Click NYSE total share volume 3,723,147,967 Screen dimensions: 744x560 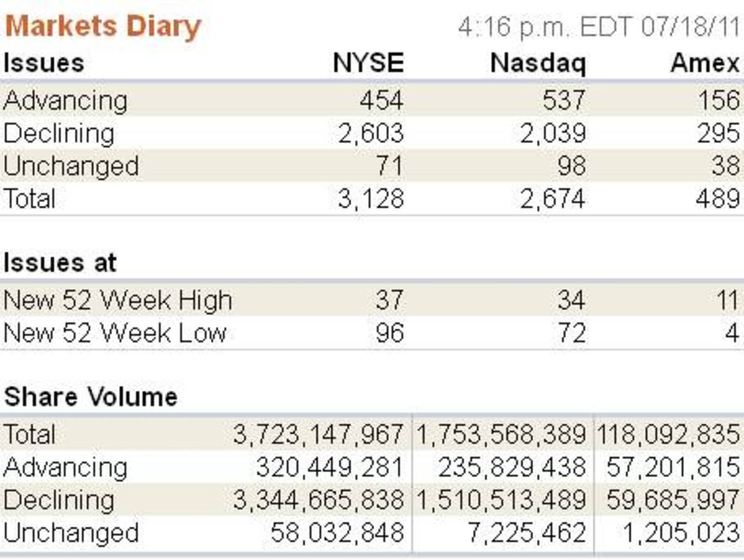pos(319,434)
